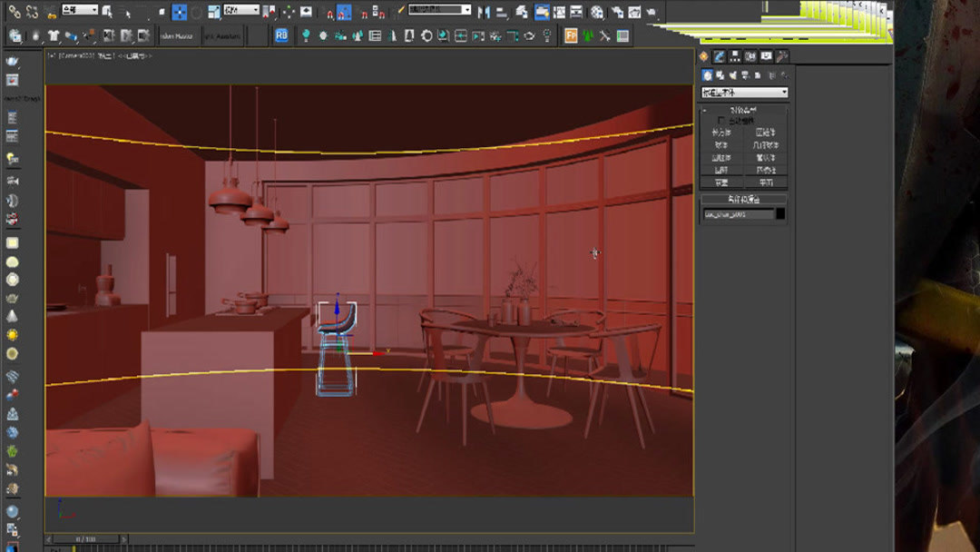Open the reference coordinate system dropdown
This screenshot has width=980, height=552.
(x=240, y=9)
